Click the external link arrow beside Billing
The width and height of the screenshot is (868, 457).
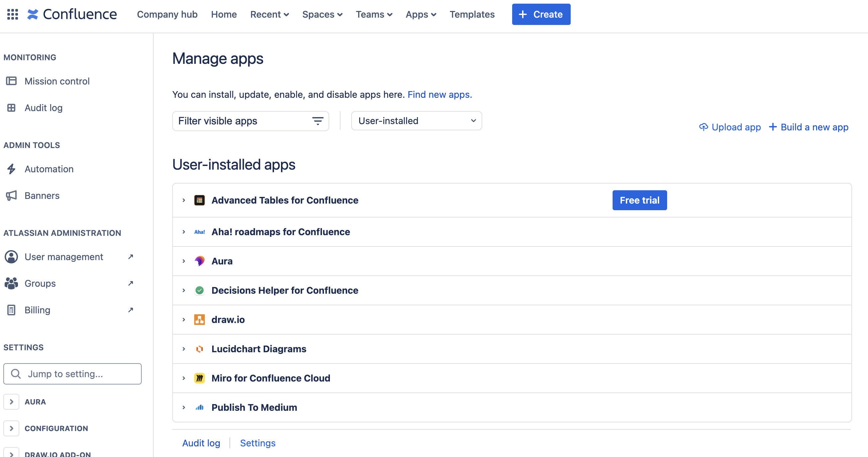point(131,310)
